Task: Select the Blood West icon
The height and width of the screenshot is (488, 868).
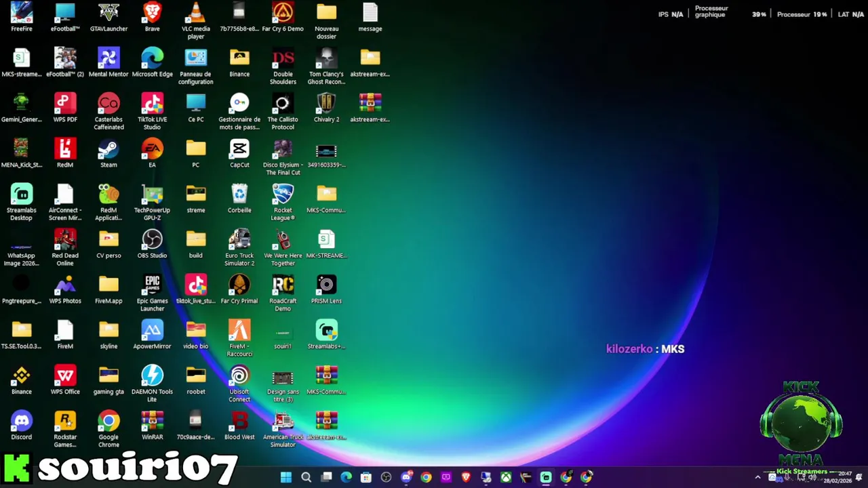Action: coord(239,426)
